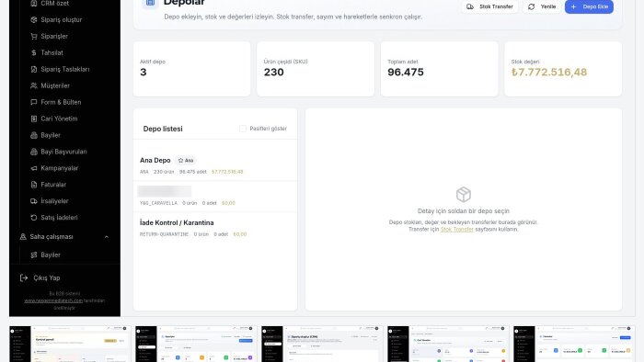Click the Aktif depo value 3
The width and height of the screenshot is (644, 362).
pyautogui.click(x=144, y=73)
